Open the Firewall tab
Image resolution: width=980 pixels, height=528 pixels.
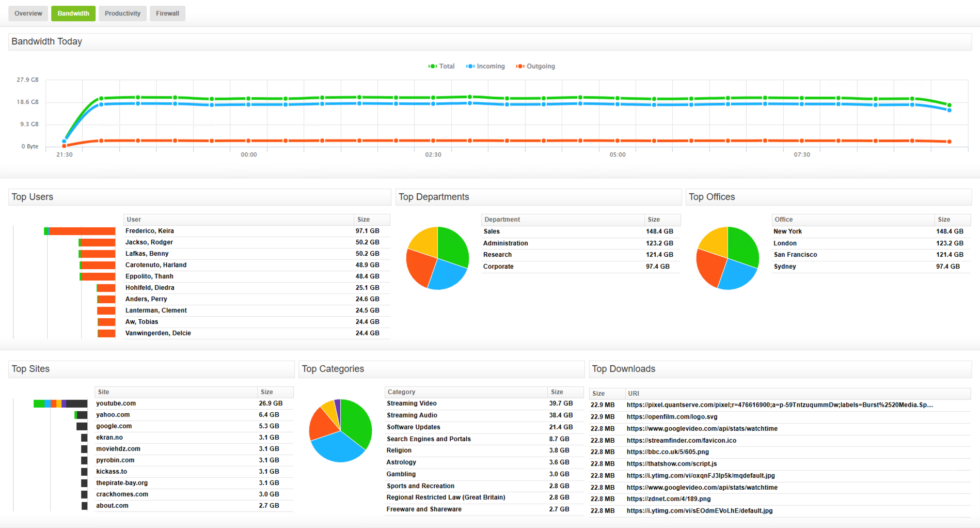coord(167,13)
